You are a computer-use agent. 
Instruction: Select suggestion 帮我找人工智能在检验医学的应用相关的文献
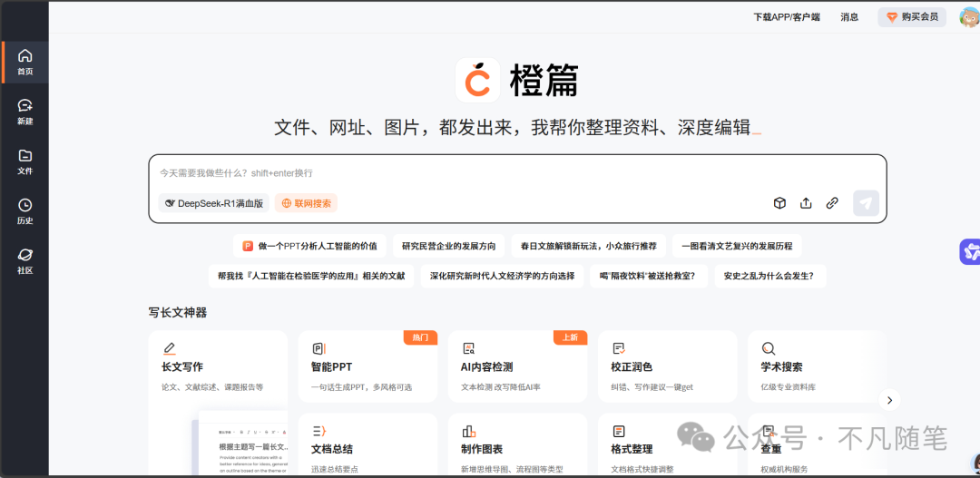click(311, 276)
